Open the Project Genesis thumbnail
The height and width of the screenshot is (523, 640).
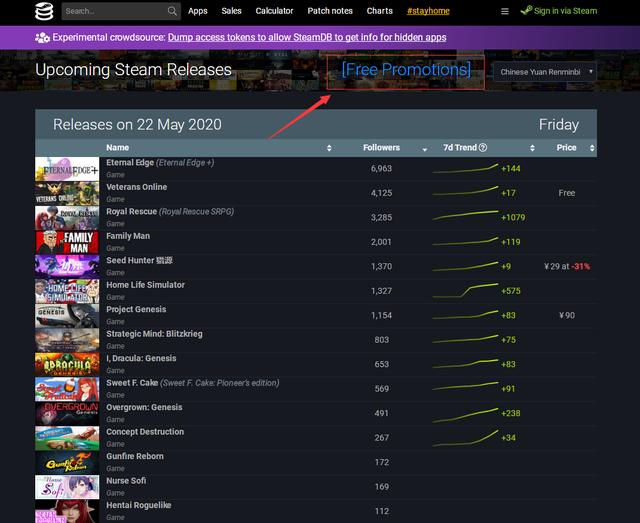[67, 316]
